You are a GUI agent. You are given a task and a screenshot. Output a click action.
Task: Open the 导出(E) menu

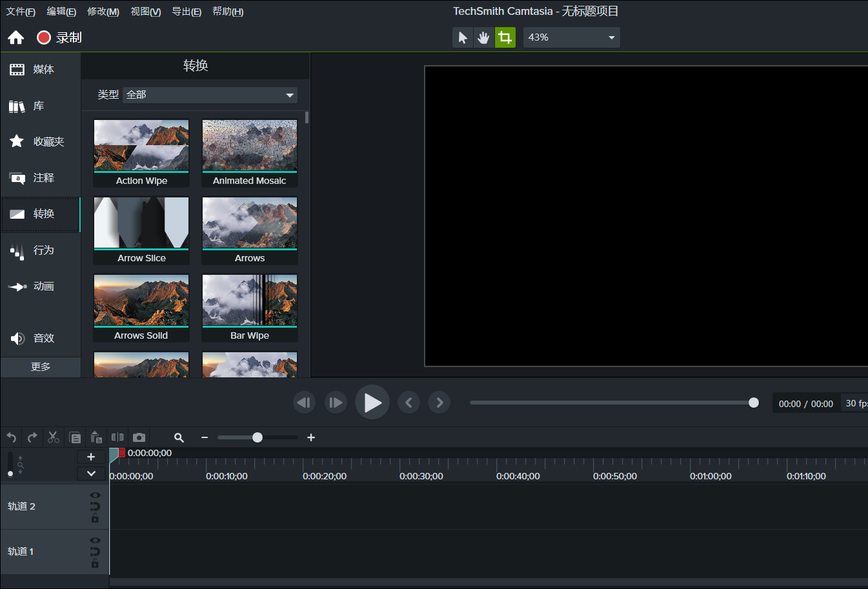coord(187,12)
